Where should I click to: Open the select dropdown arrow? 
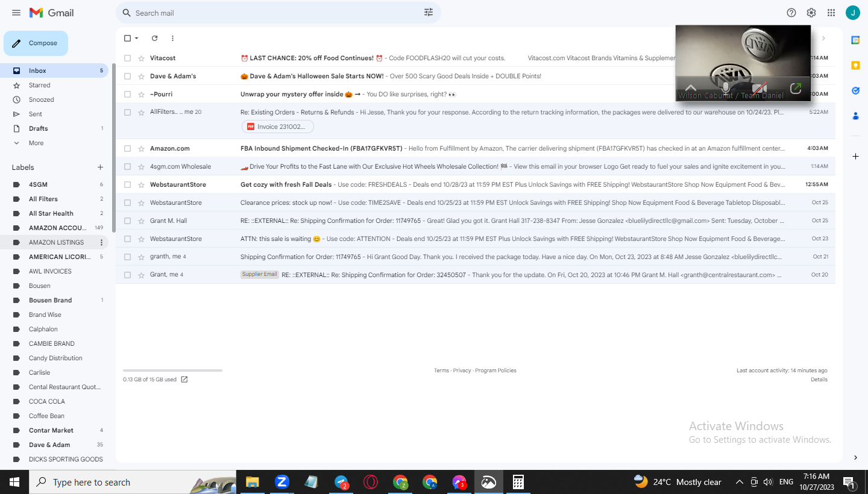(x=137, y=38)
